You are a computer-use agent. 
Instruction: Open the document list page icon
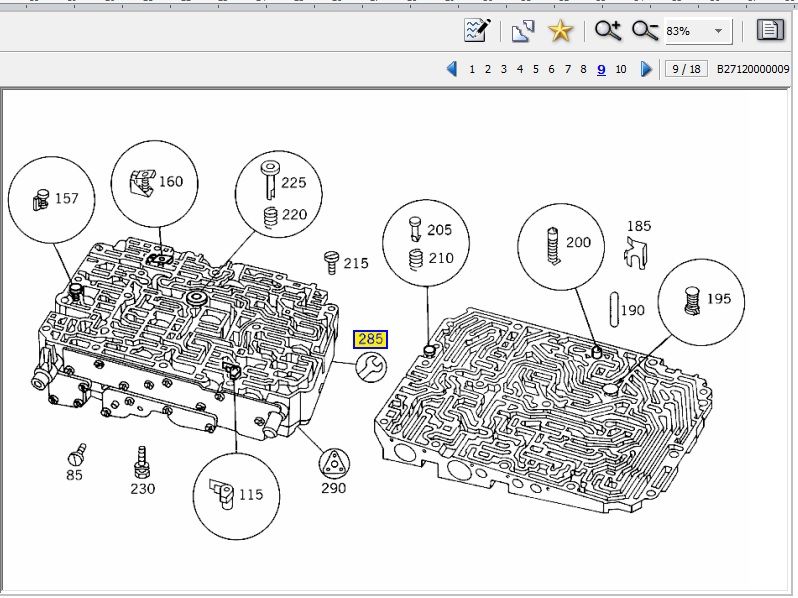[x=770, y=30]
